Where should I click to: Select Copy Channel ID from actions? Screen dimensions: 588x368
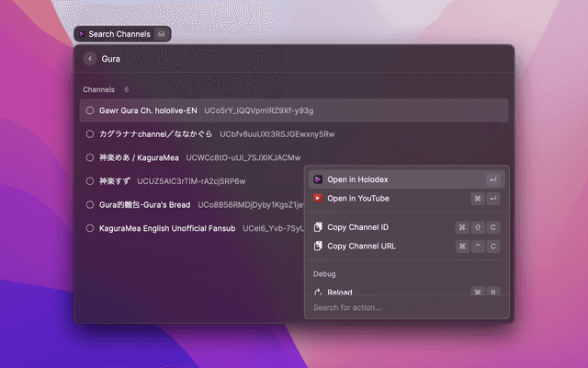[x=358, y=227]
